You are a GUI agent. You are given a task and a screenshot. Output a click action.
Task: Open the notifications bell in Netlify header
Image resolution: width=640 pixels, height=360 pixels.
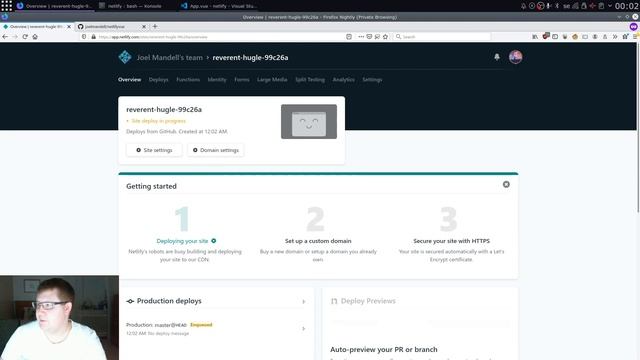coord(497,57)
